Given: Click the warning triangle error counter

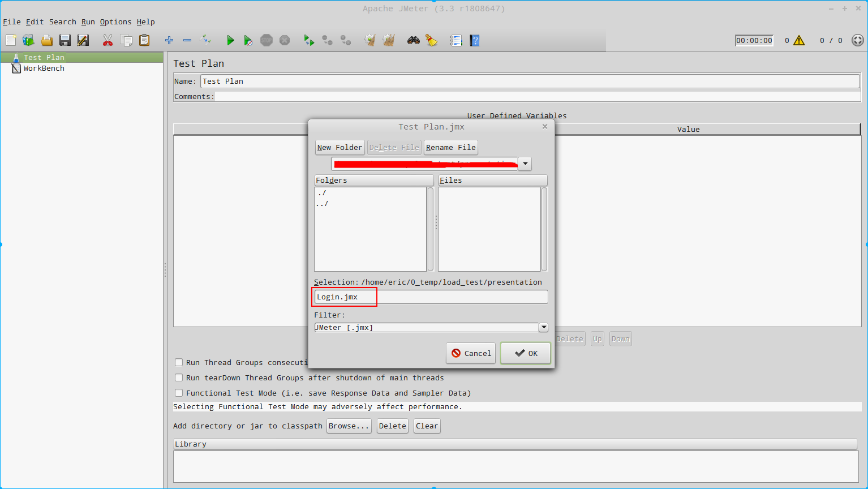Looking at the screenshot, I should (x=799, y=40).
